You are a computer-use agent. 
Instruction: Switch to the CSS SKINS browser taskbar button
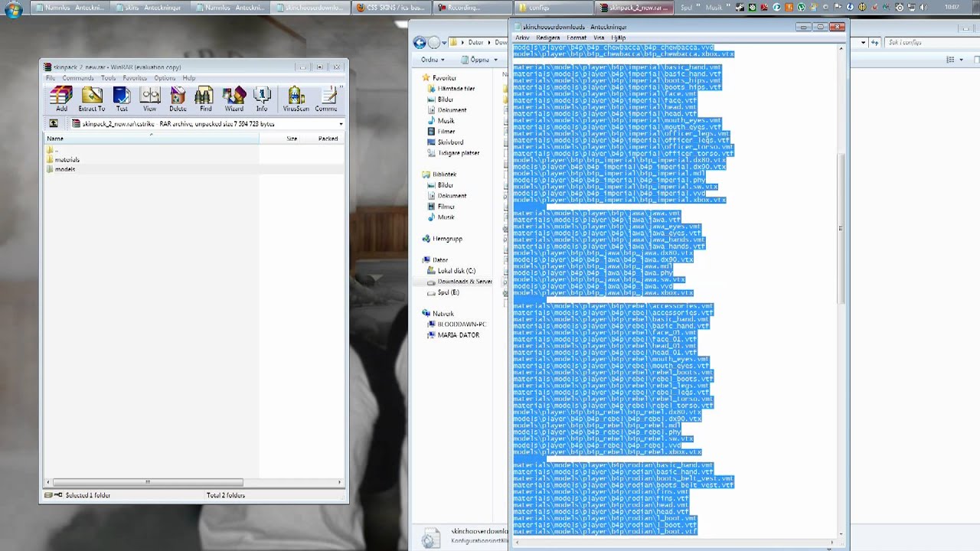point(390,8)
